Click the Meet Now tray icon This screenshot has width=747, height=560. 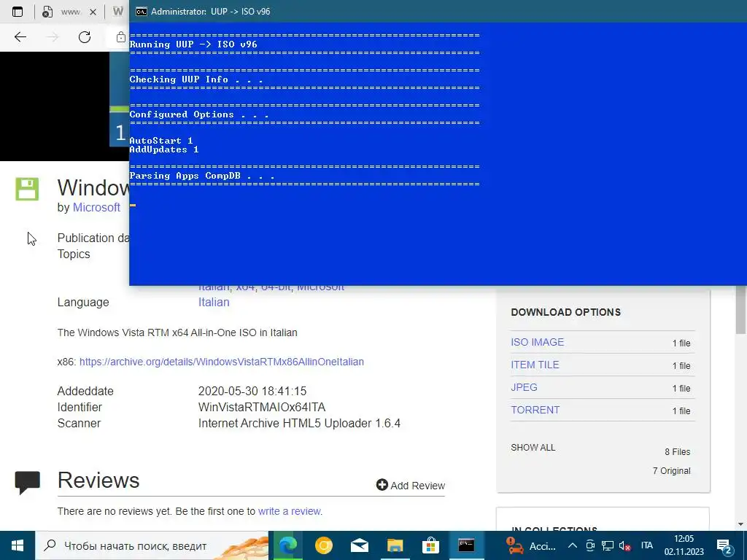(x=590, y=545)
